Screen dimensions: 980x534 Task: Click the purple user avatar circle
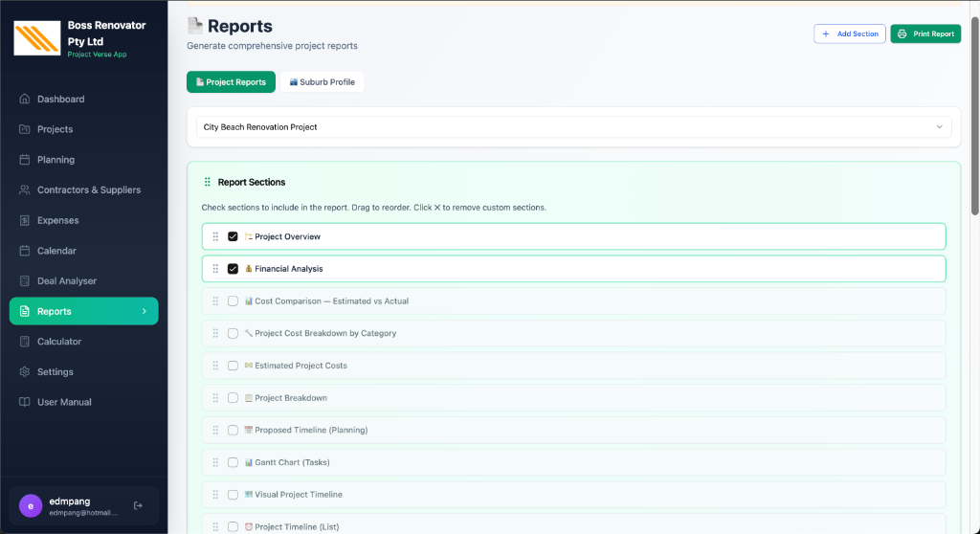(x=31, y=506)
